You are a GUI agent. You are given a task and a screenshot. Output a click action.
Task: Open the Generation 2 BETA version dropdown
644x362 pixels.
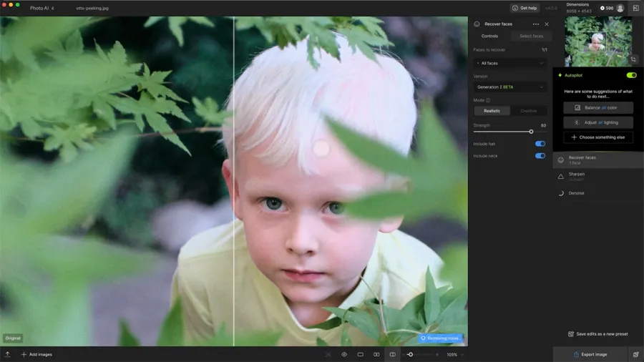[509, 87]
